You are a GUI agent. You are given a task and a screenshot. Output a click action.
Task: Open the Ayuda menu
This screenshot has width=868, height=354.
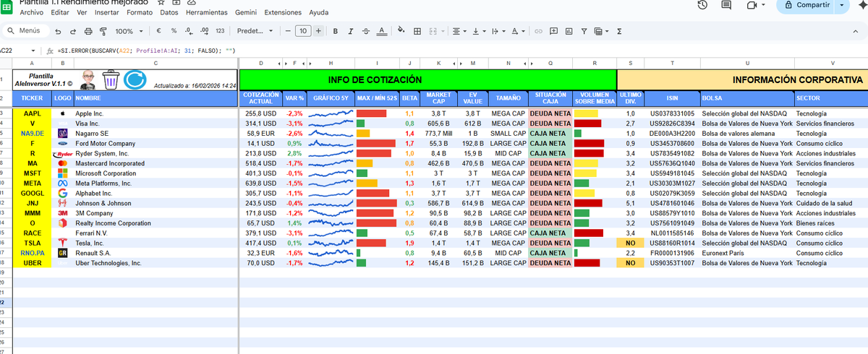318,13
